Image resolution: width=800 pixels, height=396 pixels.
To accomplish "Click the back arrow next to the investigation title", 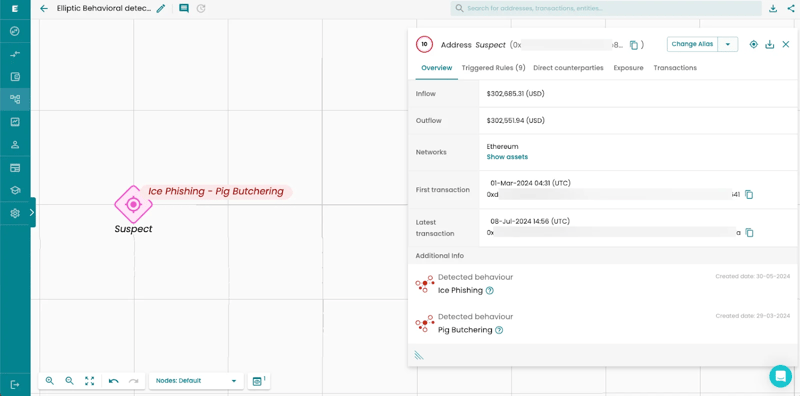I will pyautogui.click(x=44, y=9).
